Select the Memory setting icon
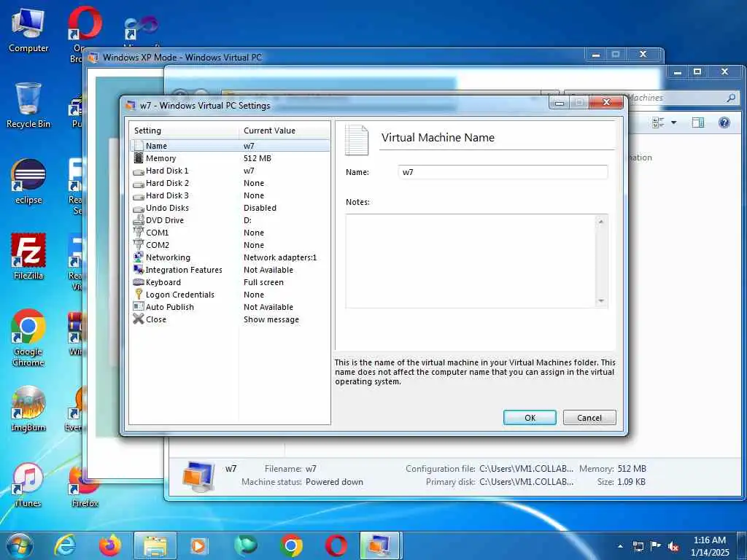The image size is (747, 560). (138, 158)
